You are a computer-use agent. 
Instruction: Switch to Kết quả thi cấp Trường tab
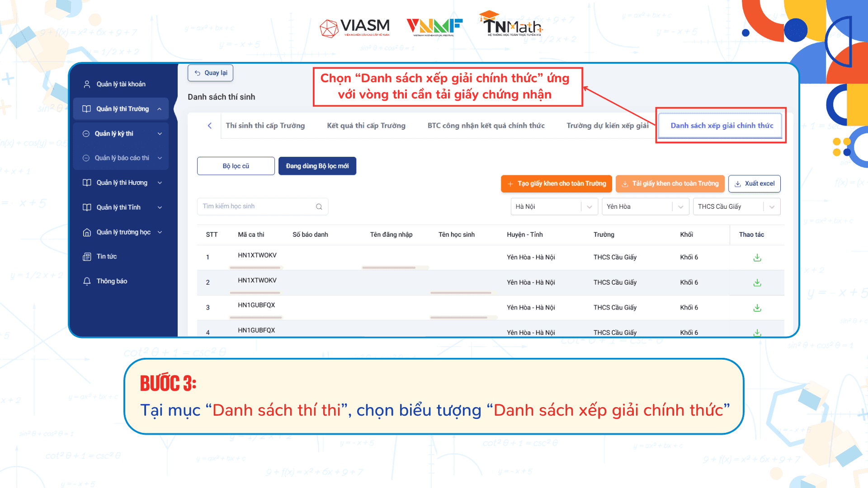click(x=366, y=126)
